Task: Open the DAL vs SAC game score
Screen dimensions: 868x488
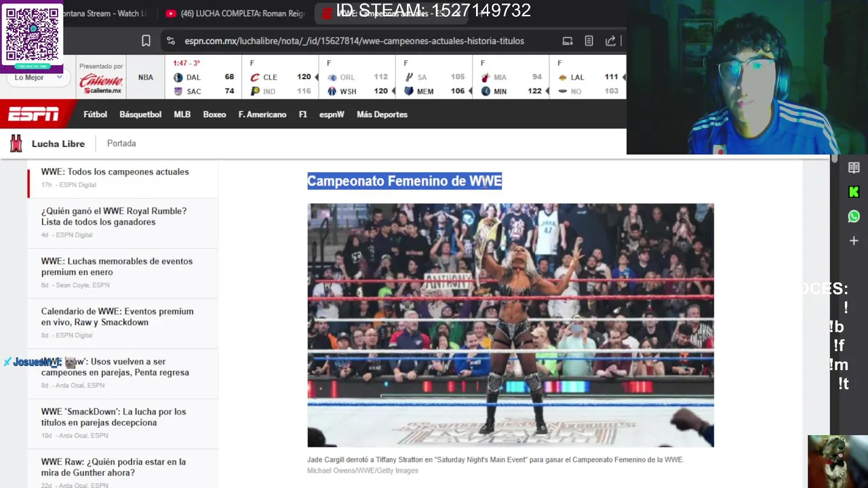Action: click(x=203, y=77)
